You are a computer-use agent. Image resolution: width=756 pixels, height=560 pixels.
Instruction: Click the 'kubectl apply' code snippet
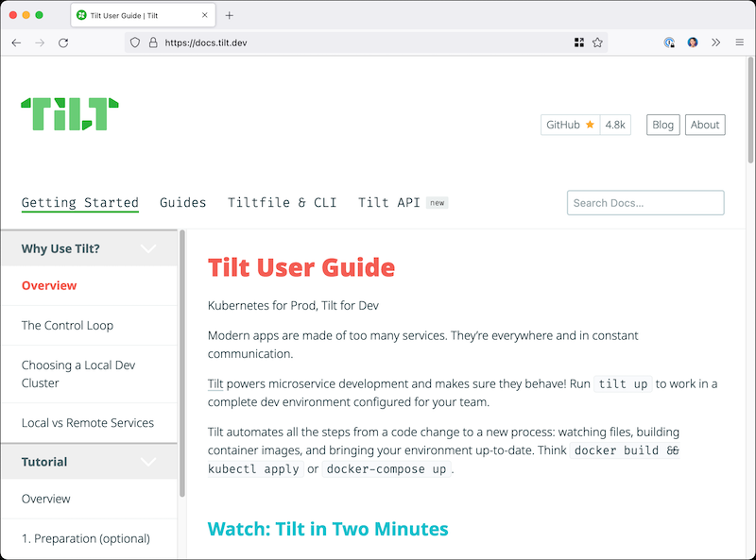click(255, 469)
